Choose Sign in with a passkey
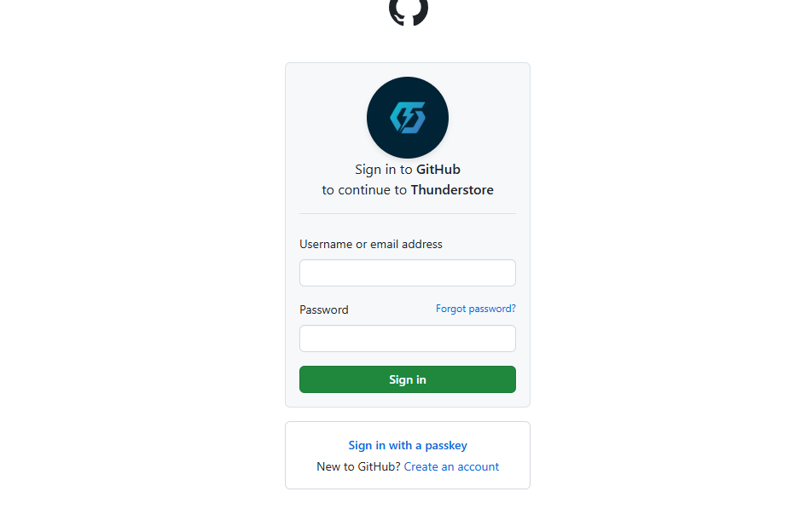812x509 pixels. click(408, 445)
